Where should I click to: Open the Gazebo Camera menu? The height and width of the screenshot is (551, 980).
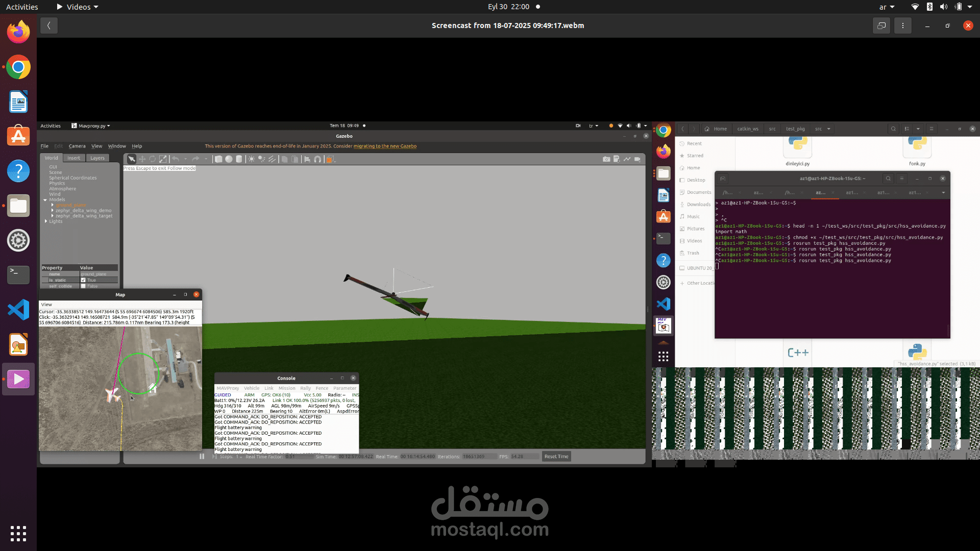[77, 146]
